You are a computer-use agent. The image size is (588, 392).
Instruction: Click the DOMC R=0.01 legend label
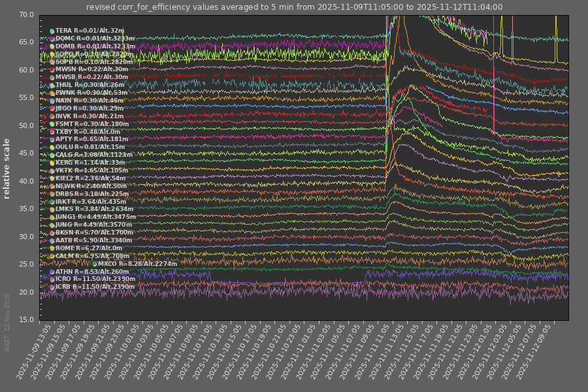tap(95, 39)
